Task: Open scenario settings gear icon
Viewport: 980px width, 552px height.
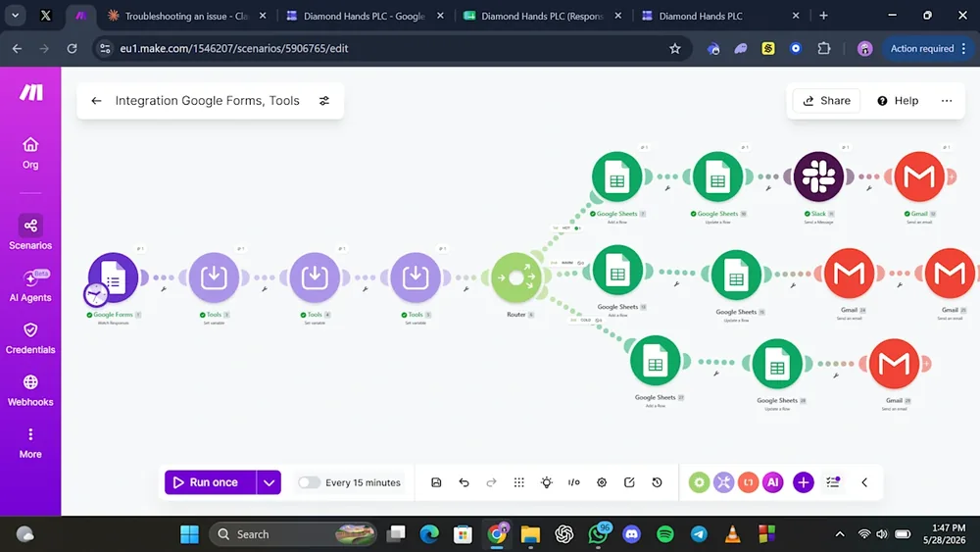Action: point(602,482)
